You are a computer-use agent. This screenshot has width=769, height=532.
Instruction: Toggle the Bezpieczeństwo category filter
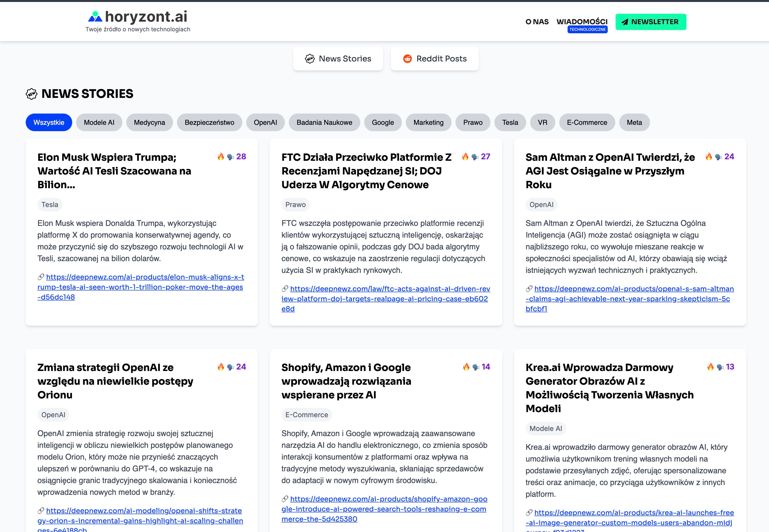(x=209, y=122)
